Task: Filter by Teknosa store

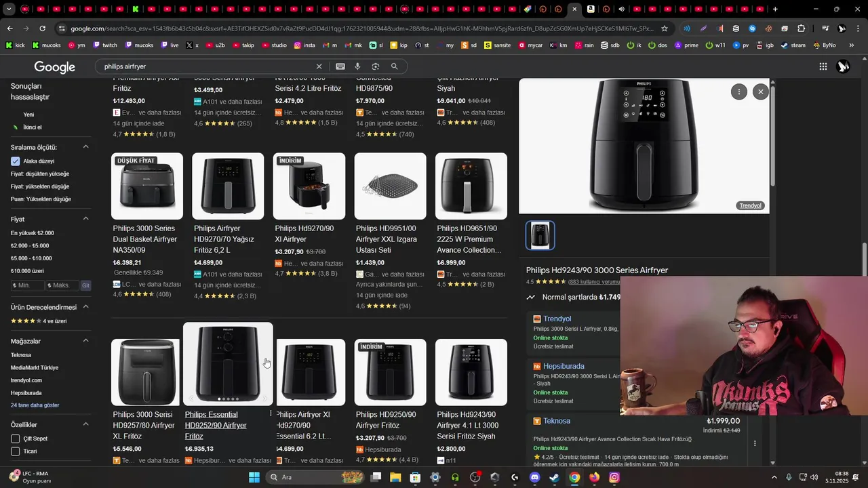Action: (21, 355)
